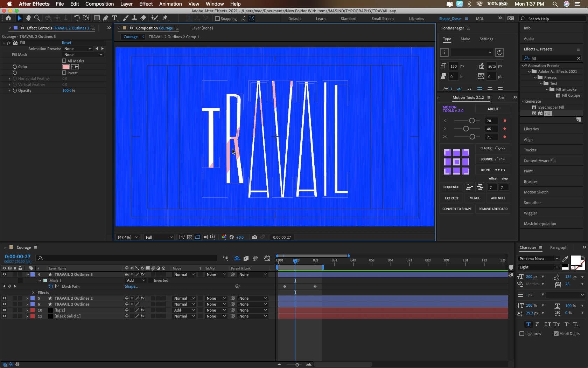The image size is (588, 368).
Task: Open the Fill Mask dropdown
Action: click(x=83, y=55)
